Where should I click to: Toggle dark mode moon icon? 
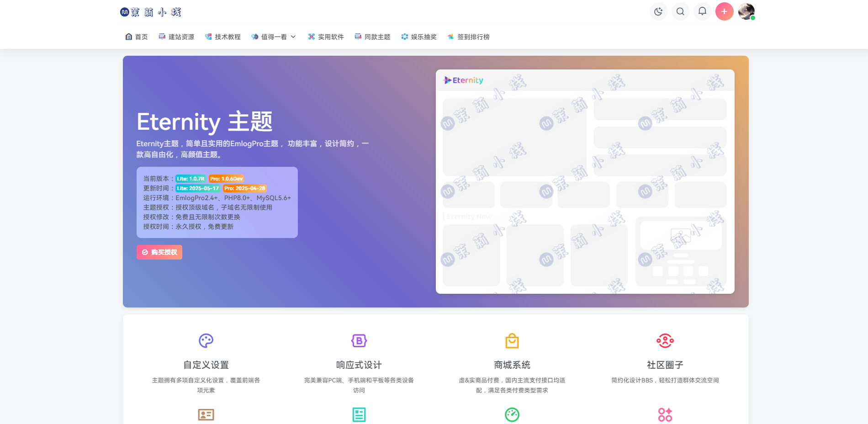pyautogui.click(x=658, y=11)
